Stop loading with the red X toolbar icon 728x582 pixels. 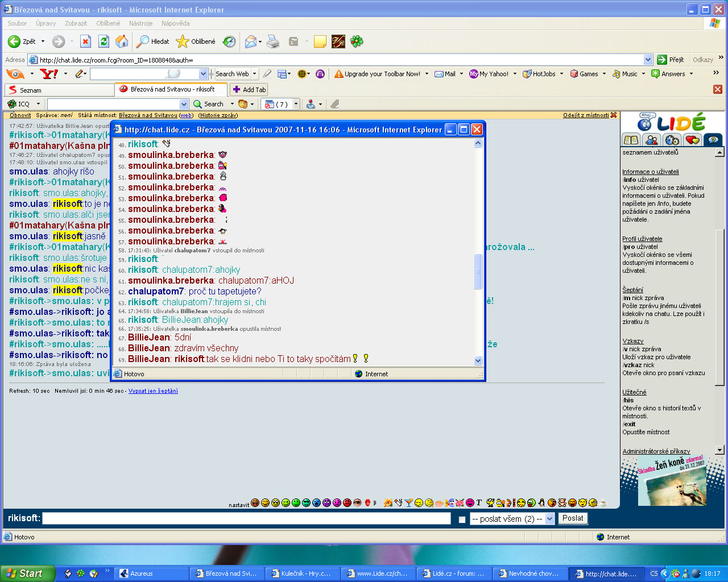(85, 41)
